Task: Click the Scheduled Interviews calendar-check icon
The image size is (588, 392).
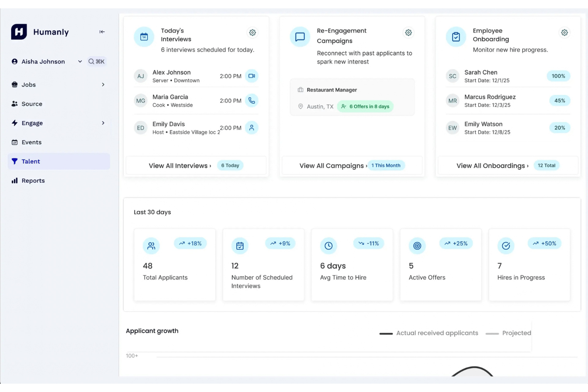Action: pyautogui.click(x=240, y=246)
